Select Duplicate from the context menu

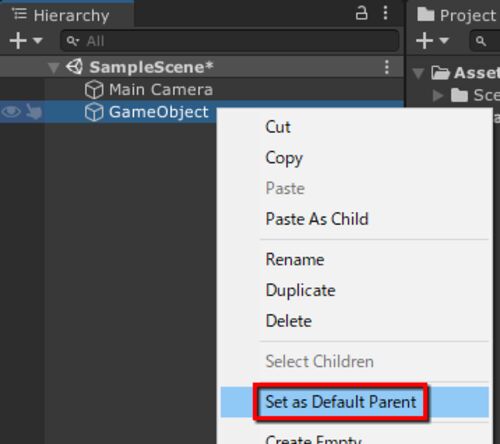[x=301, y=290]
